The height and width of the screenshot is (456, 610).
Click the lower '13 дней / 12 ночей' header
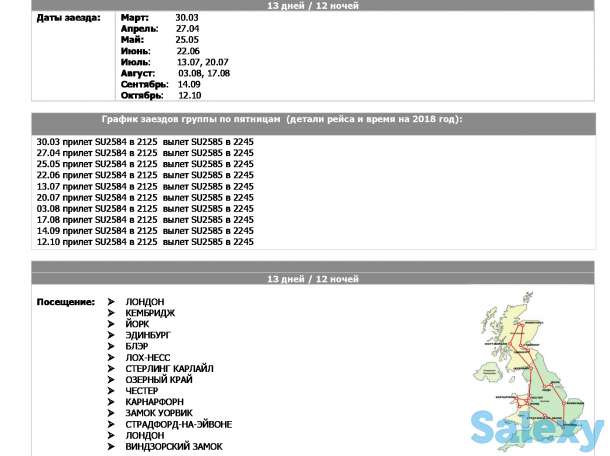(312, 278)
